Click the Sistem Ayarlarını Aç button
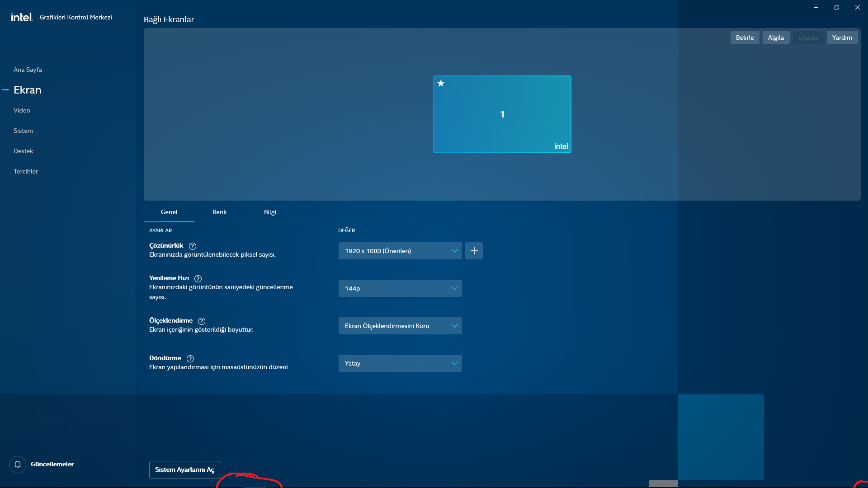This screenshot has height=488, width=868. 184,469
